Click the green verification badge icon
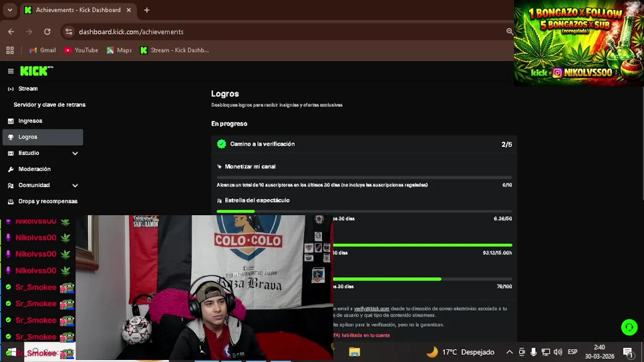 point(221,144)
